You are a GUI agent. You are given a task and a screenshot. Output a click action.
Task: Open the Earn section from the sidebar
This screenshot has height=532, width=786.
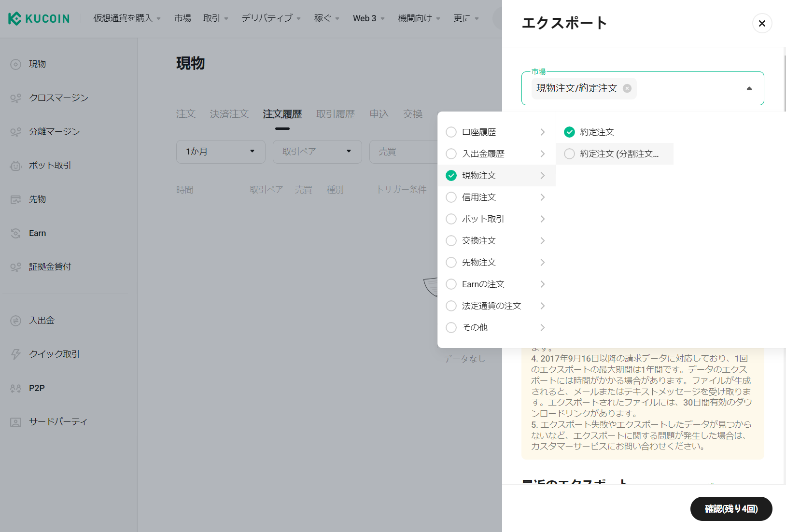36,233
